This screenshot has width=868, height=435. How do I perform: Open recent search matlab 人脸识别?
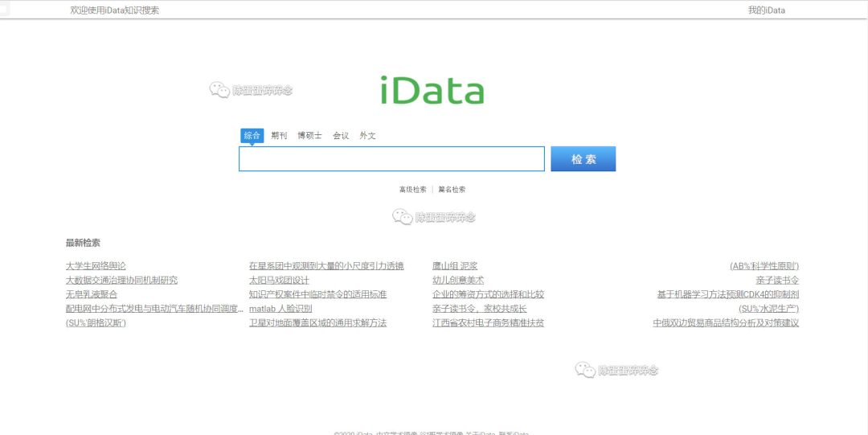point(280,309)
